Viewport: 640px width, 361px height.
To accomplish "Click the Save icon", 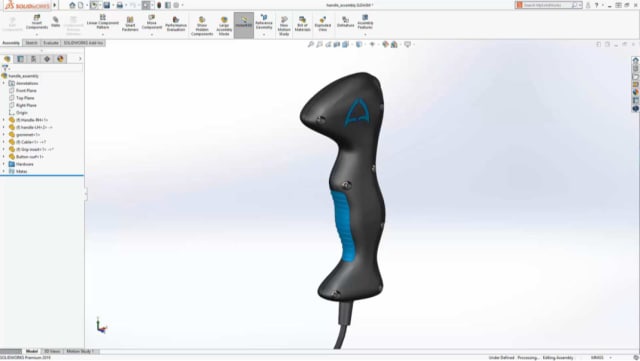I will pyautogui.click(x=107, y=5).
